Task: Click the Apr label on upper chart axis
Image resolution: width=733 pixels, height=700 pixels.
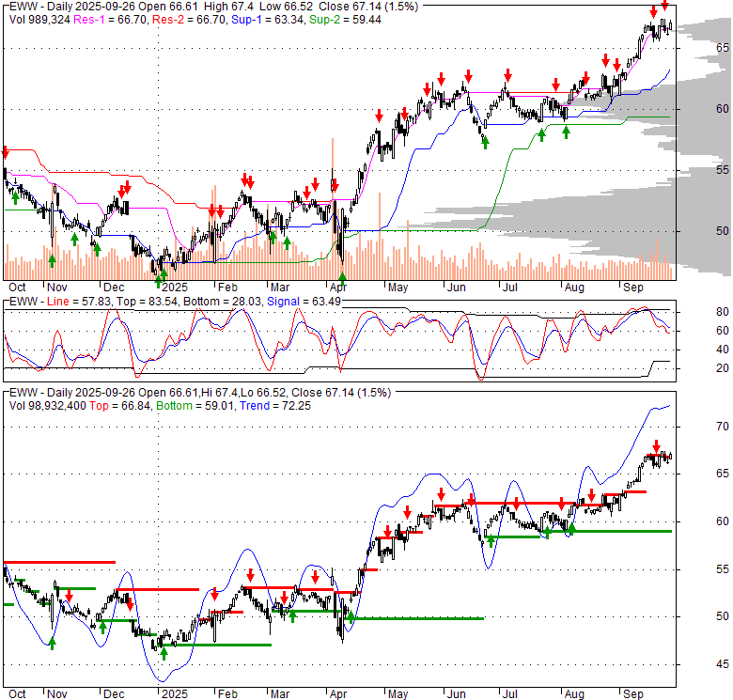Action: coord(338,287)
